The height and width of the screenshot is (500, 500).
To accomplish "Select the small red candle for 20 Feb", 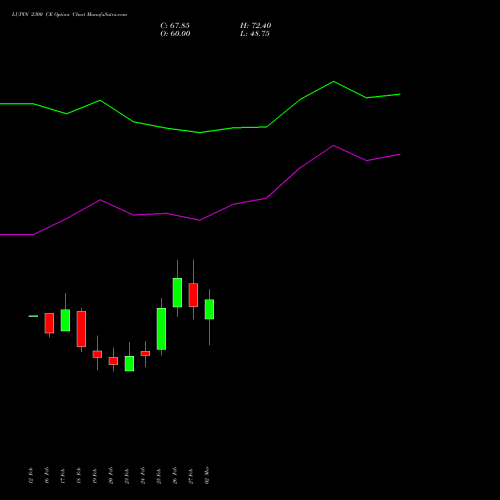I will pos(113,361).
